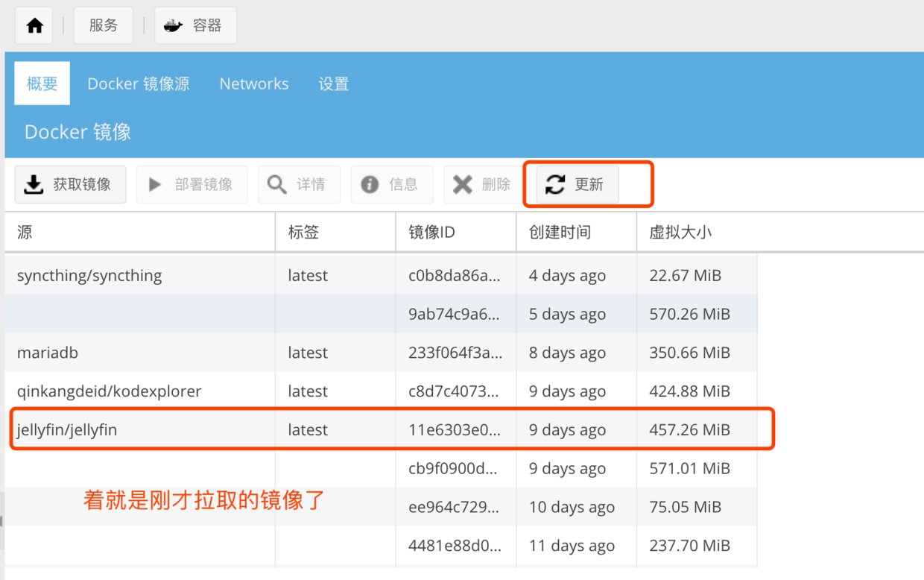Click 部署镜像 deploy button
924x580 pixels.
click(192, 184)
